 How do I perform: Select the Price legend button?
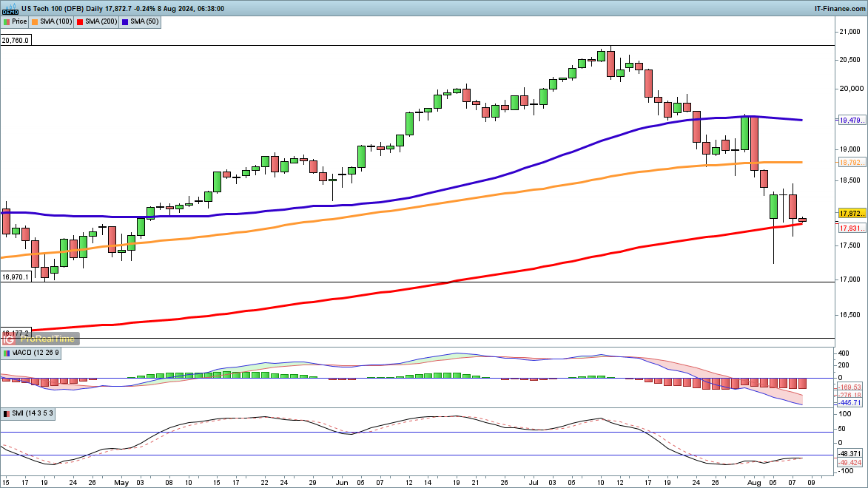coord(15,21)
